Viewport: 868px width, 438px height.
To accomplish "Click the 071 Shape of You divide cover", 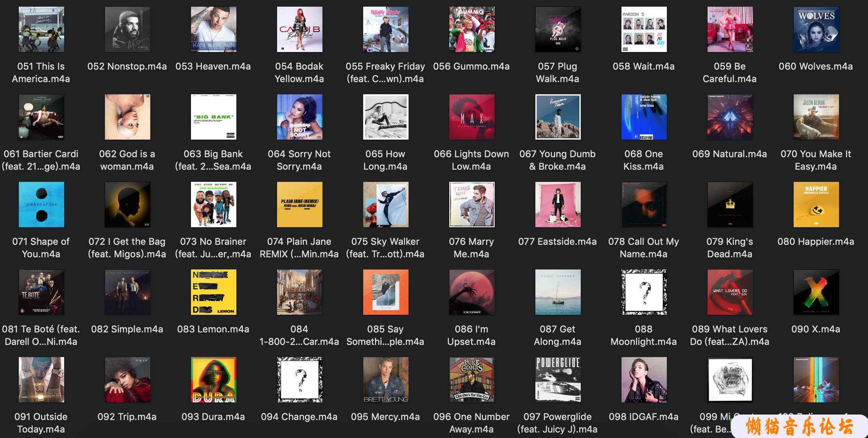I will (x=41, y=205).
